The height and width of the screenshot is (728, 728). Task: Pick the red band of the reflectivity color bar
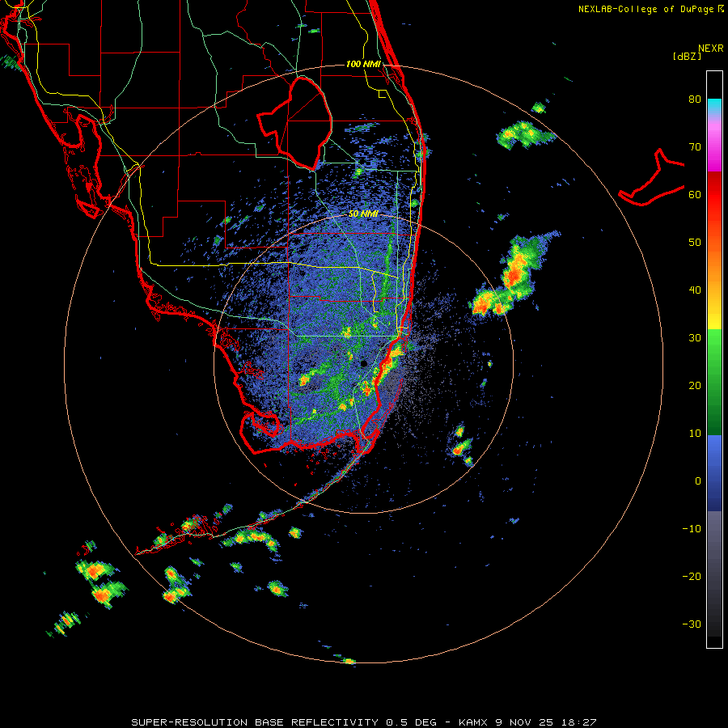coord(714,195)
